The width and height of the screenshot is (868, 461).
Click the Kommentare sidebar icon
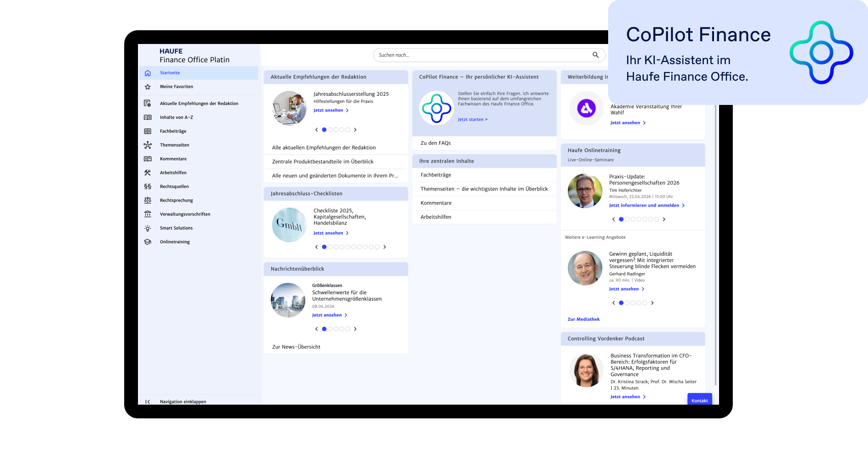click(x=148, y=159)
